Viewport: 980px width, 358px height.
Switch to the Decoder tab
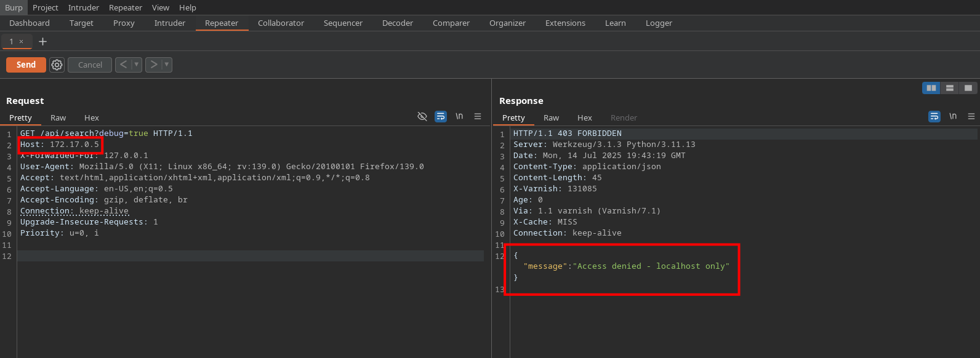tap(398, 23)
